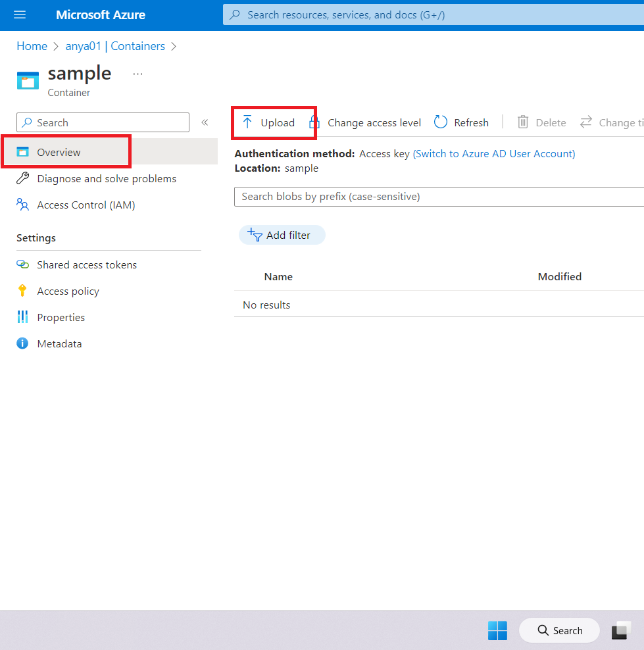Click the swap arrows icon for Change tier

click(x=586, y=122)
